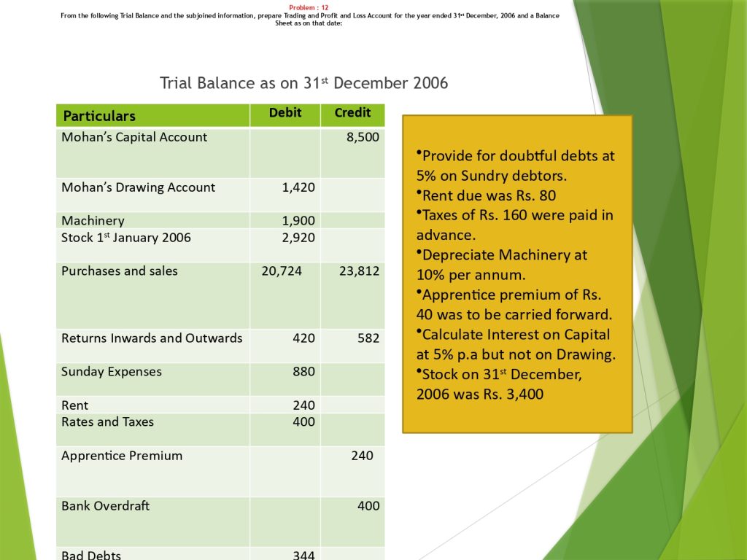The height and width of the screenshot is (560, 747).
Task: Click the Sunday Expenses value 880
Action: [x=303, y=372]
